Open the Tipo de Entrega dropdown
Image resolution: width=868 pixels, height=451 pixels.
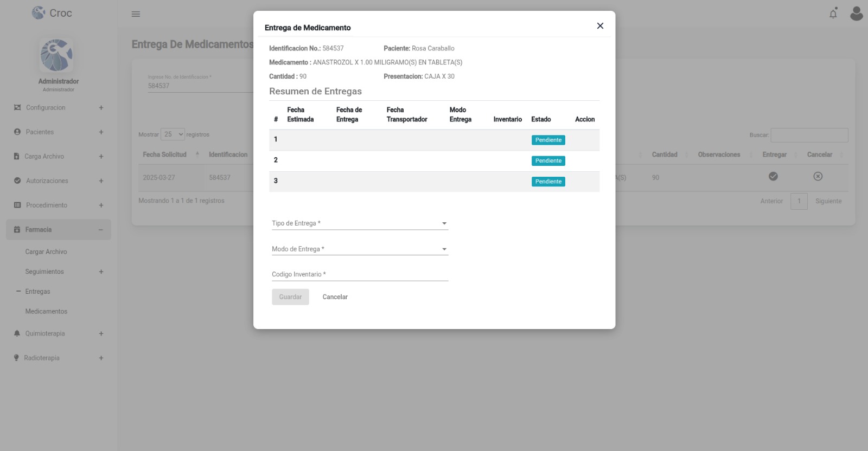coord(360,223)
